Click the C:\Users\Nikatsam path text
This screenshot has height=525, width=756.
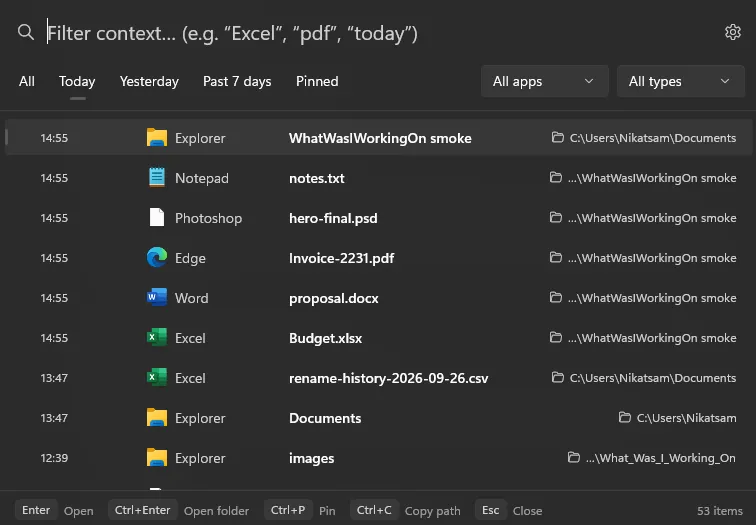(686, 418)
